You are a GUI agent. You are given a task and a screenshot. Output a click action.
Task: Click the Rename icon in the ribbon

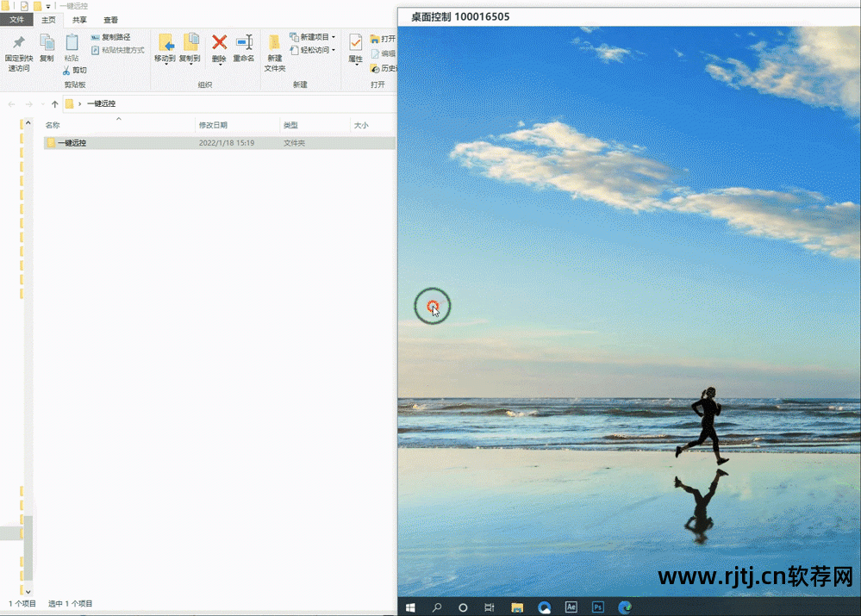coord(244,42)
